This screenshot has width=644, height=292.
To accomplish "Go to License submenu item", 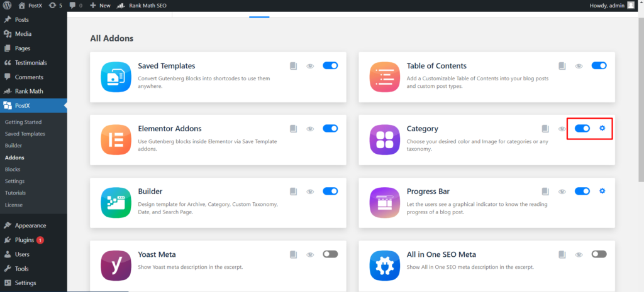I will pos(14,205).
